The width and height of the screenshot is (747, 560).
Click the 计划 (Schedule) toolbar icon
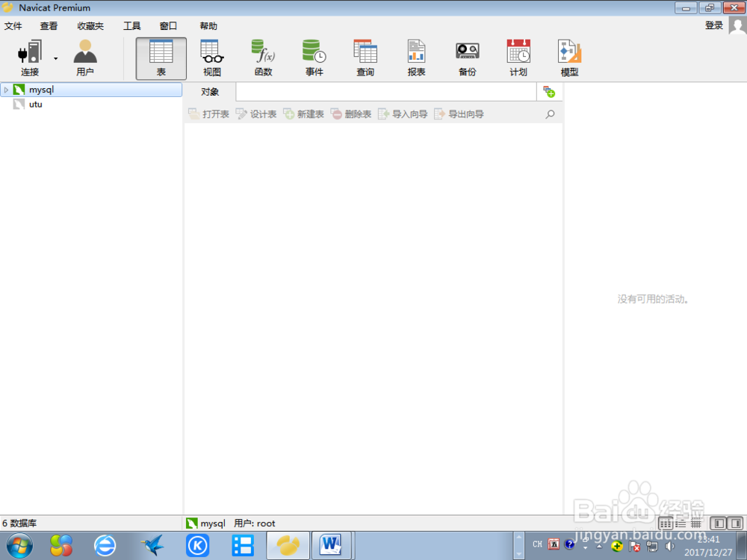click(x=518, y=58)
